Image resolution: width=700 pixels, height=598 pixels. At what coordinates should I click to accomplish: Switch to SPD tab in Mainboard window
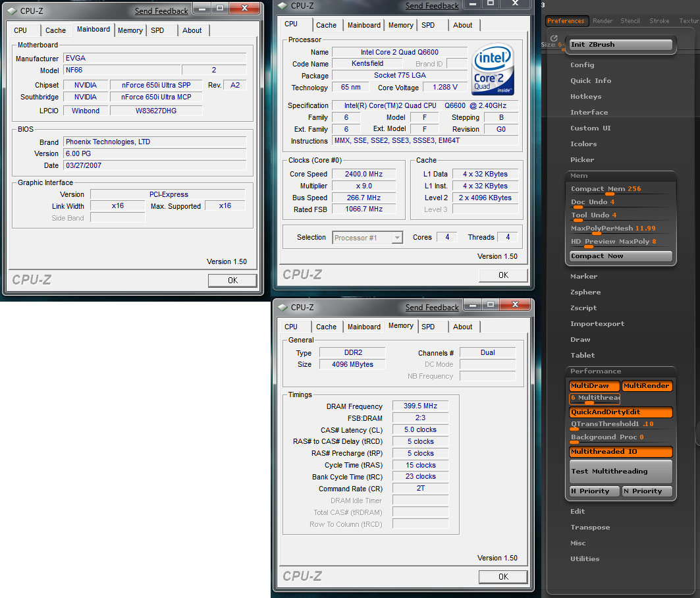pyautogui.click(x=157, y=30)
